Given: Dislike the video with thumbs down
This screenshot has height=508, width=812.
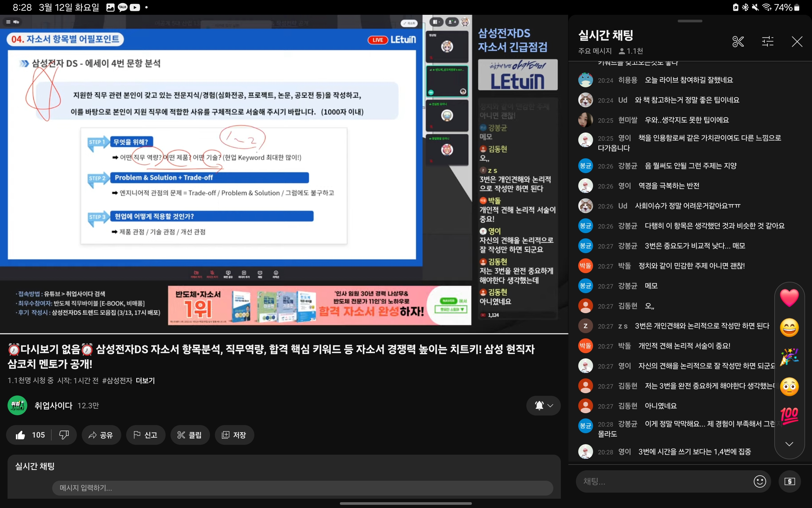Looking at the screenshot, I should point(64,435).
